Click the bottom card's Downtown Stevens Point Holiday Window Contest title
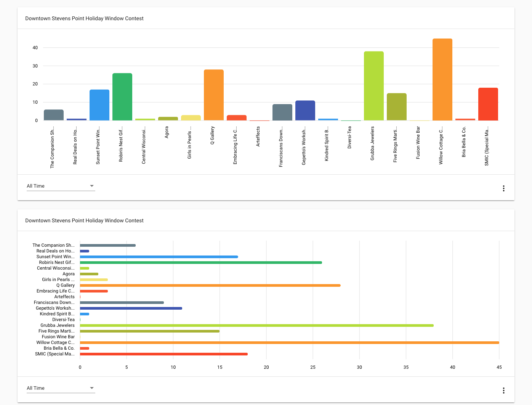532x405 pixels. (84, 220)
